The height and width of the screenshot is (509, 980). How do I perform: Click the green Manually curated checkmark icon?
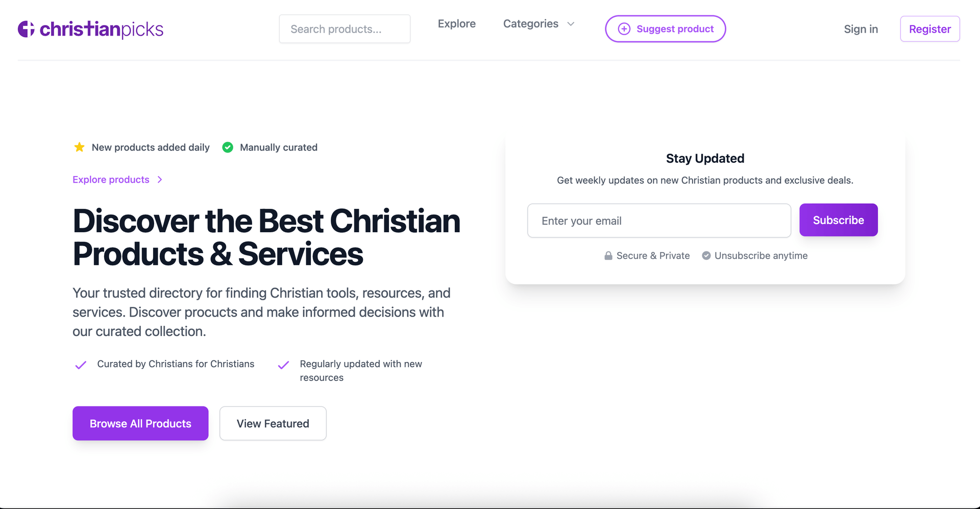tap(228, 148)
